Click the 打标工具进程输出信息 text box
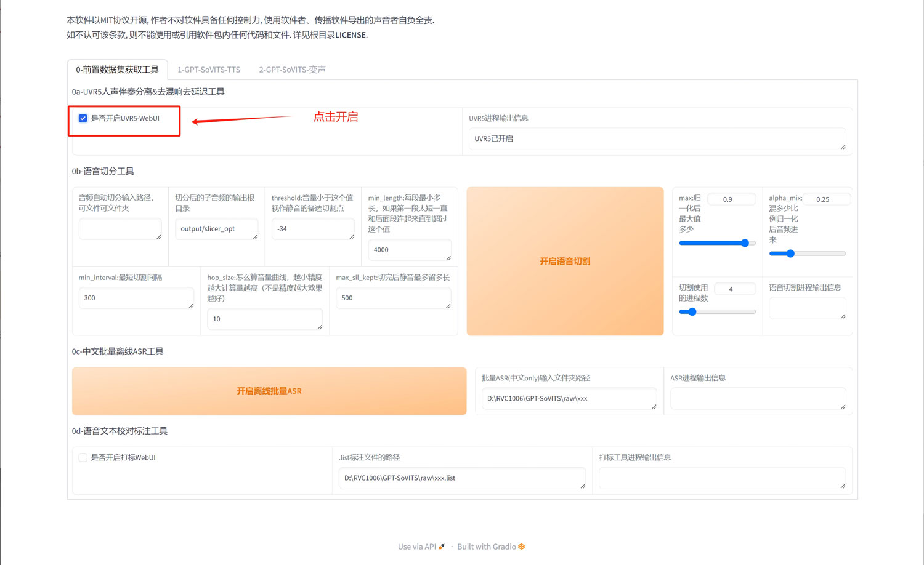This screenshot has height=565, width=924. [x=722, y=478]
